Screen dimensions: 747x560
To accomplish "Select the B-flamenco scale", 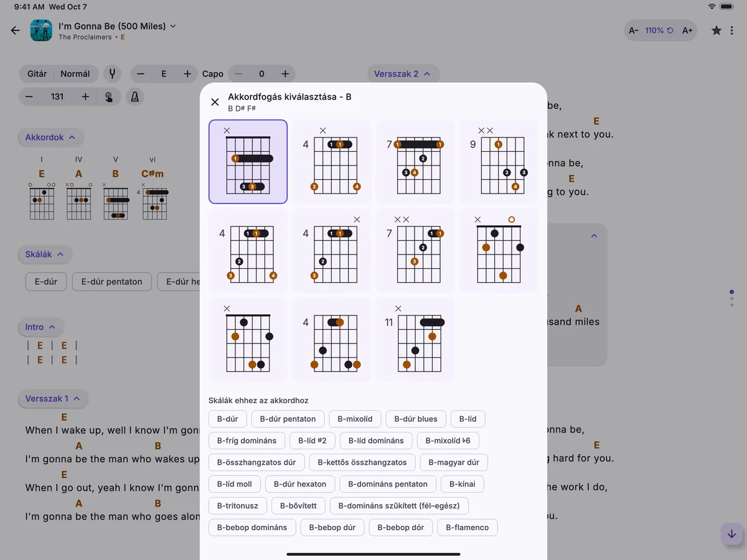I will click(467, 528).
